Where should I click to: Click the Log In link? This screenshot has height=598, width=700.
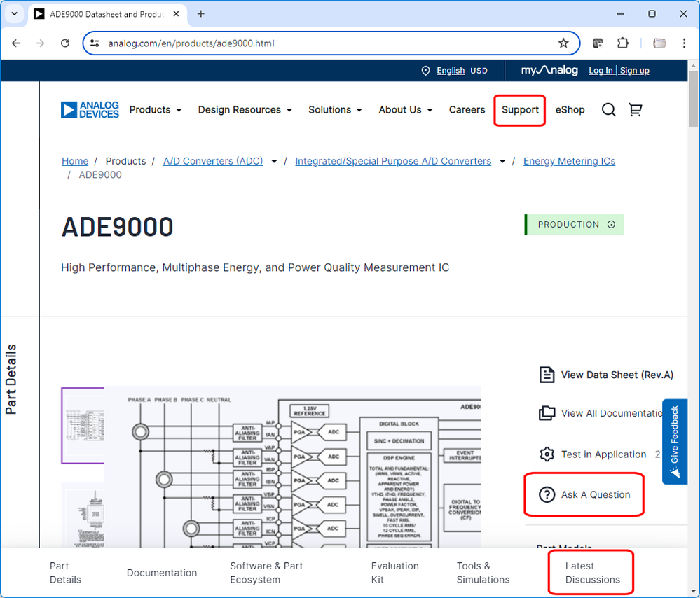click(x=601, y=71)
